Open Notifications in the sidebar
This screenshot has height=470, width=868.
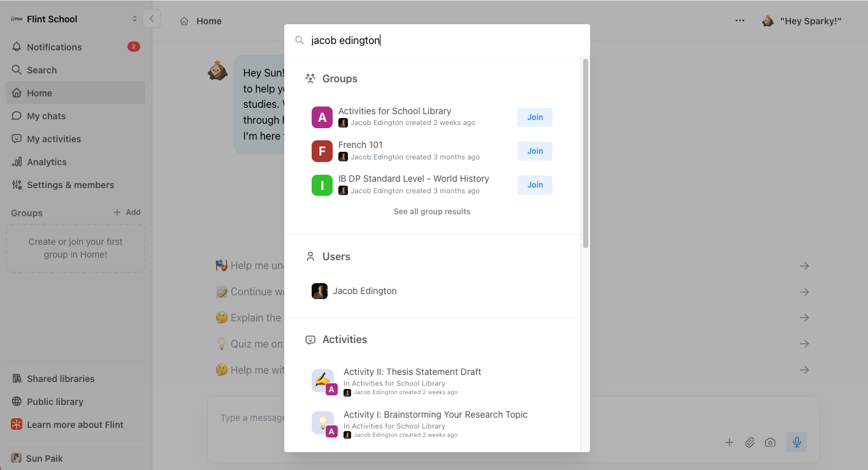(x=75, y=47)
